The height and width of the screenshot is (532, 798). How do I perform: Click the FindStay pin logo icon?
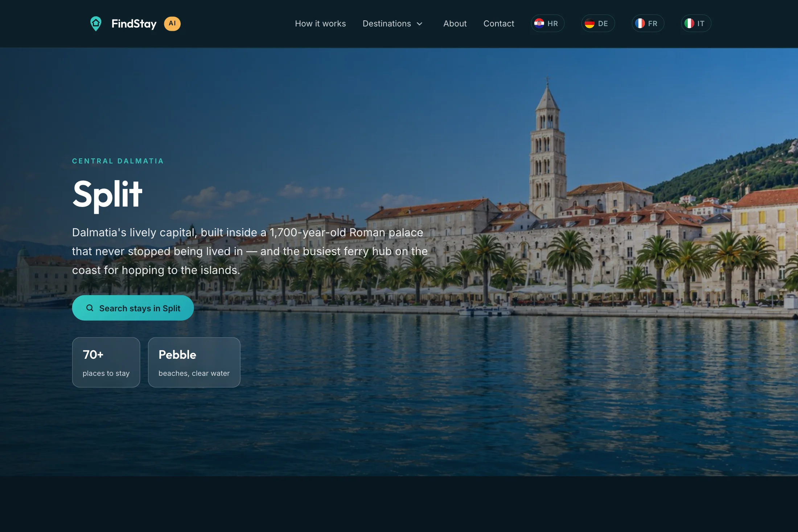tap(96, 24)
